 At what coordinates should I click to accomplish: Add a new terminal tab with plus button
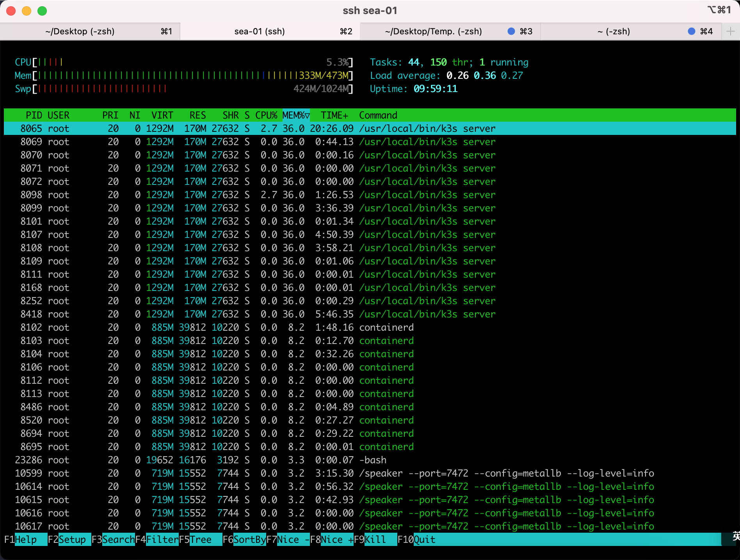click(x=731, y=32)
